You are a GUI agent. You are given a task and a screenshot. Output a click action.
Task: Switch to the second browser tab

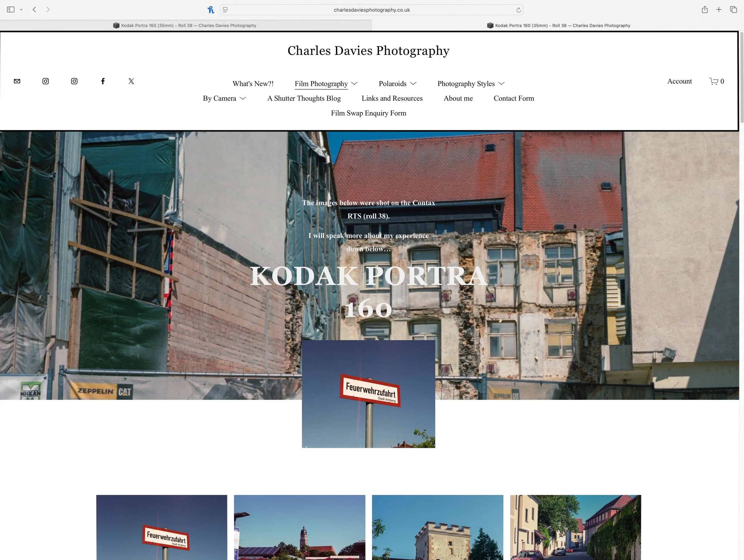558,26
